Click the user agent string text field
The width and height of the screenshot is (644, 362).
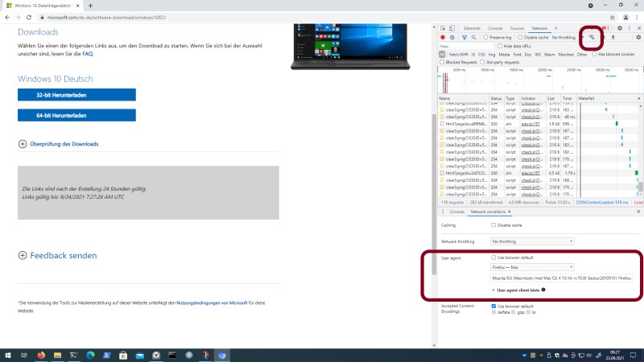coord(561,278)
